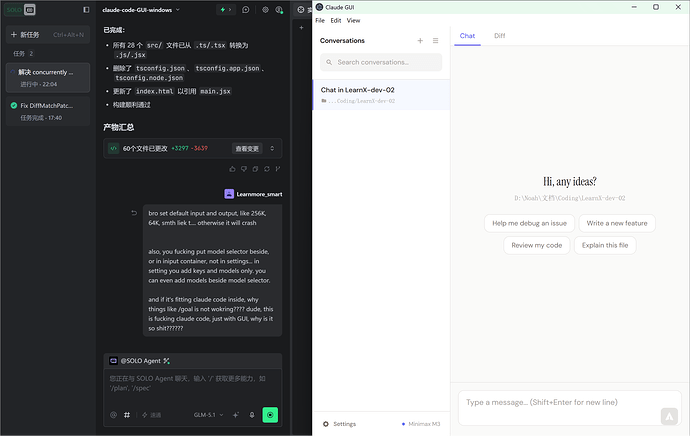Click the 新任务 new task button
This screenshot has width=690, height=436.
pyautogui.click(x=48, y=35)
